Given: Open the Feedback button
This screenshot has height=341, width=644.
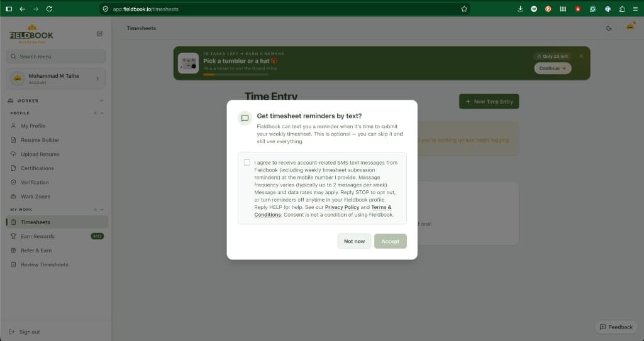Looking at the screenshot, I should click(x=616, y=327).
